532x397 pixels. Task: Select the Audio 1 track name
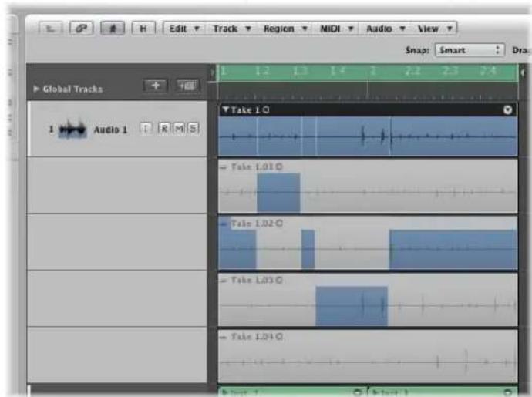(110, 130)
